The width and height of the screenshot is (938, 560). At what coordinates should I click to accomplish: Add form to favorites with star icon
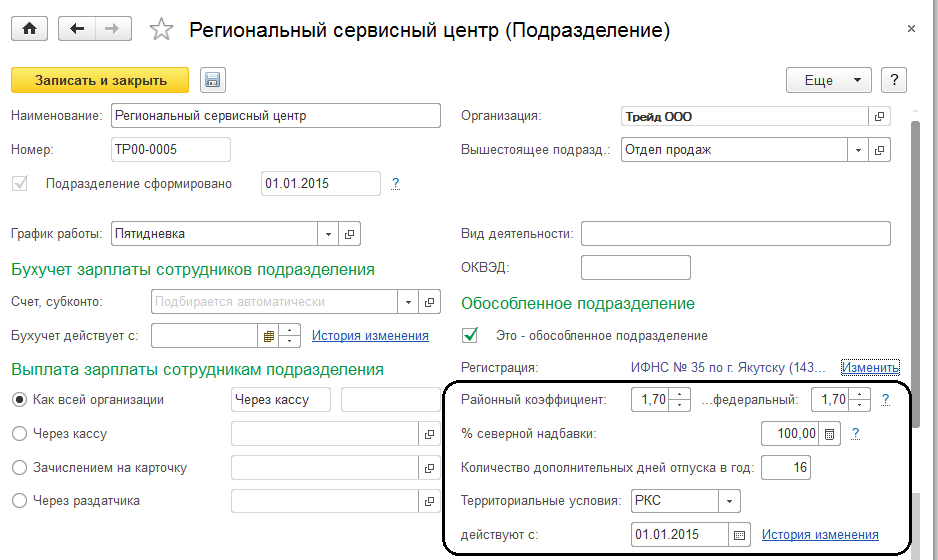[160, 30]
